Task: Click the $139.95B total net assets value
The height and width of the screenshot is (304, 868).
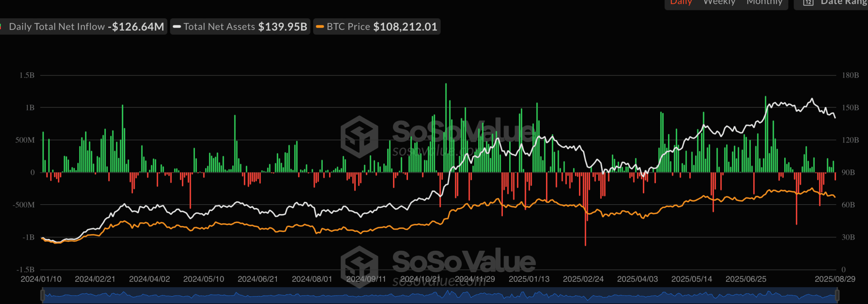Action: [x=283, y=27]
